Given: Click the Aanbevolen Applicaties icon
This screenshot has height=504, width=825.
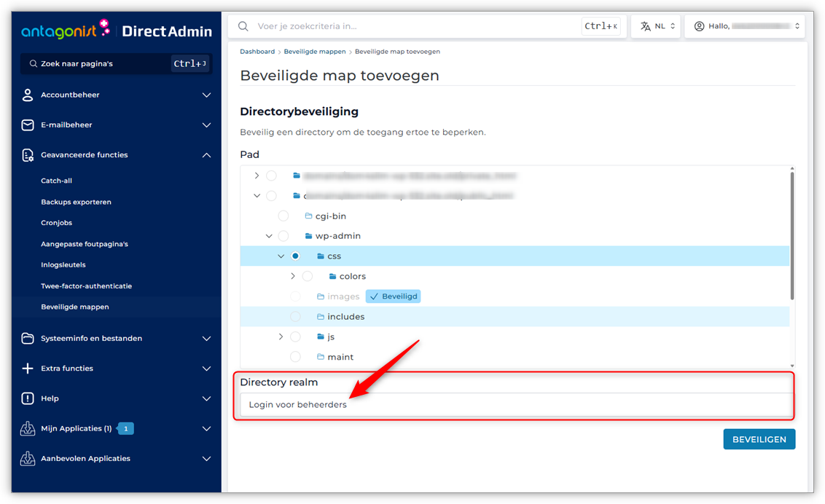Looking at the screenshot, I should pyautogui.click(x=28, y=459).
